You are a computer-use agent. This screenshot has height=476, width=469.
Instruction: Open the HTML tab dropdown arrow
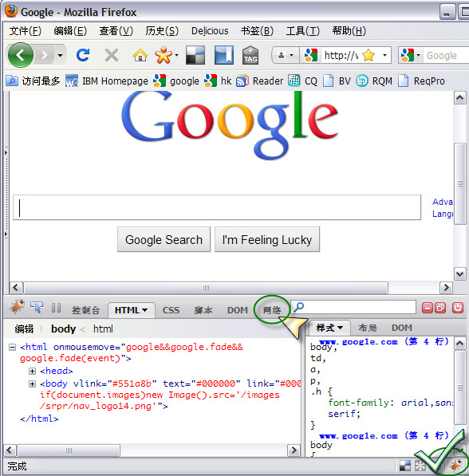tap(145, 310)
